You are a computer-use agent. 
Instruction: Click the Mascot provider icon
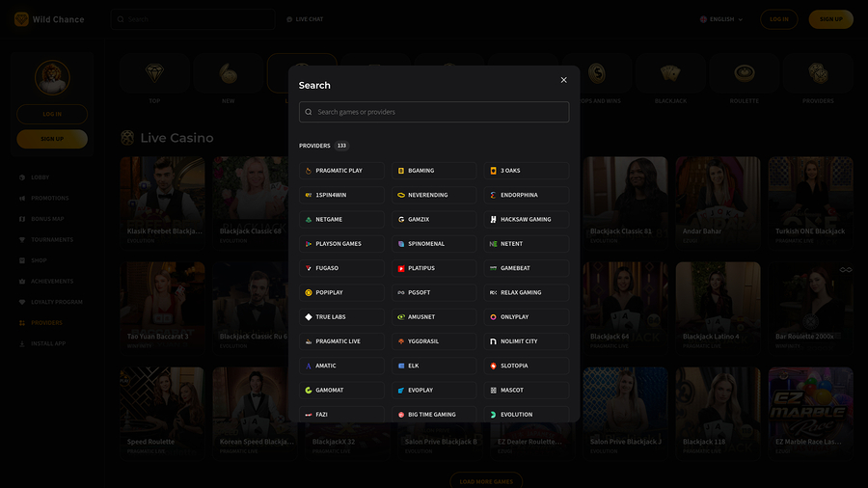[x=493, y=390]
